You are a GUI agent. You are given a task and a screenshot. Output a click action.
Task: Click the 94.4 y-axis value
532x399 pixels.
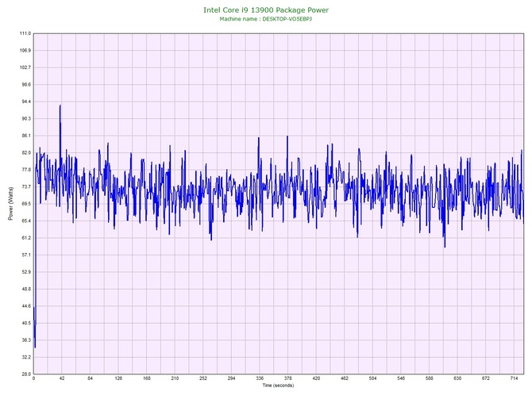26,102
